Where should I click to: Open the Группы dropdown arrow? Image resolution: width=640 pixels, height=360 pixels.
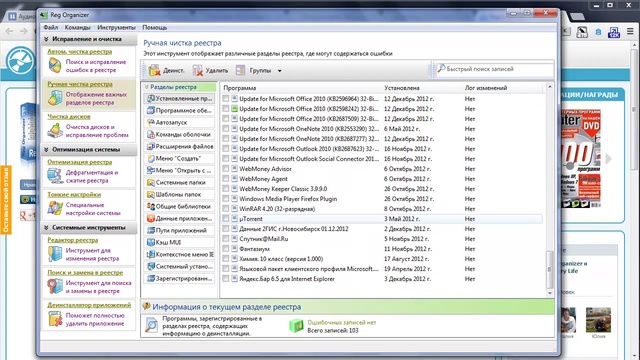[280, 71]
